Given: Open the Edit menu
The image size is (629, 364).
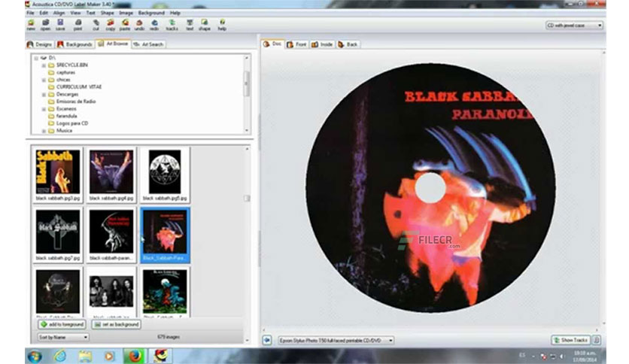Looking at the screenshot, I should click(44, 13).
